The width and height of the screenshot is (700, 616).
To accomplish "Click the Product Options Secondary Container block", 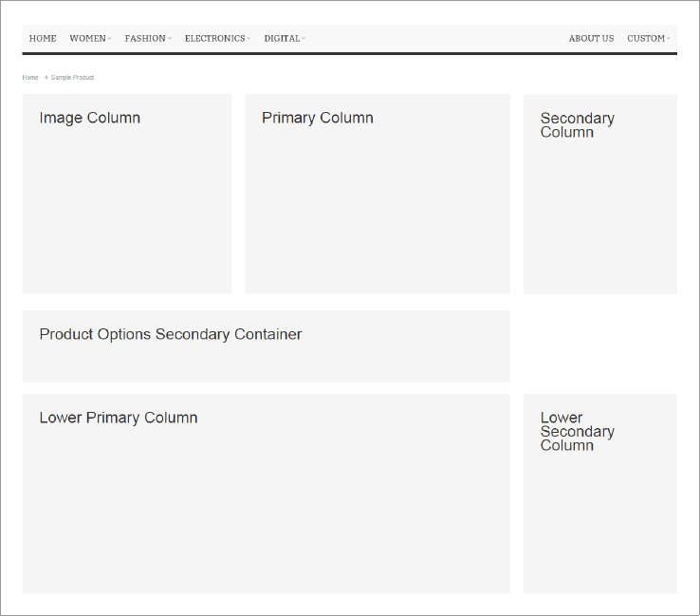I will [x=266, y=346].
